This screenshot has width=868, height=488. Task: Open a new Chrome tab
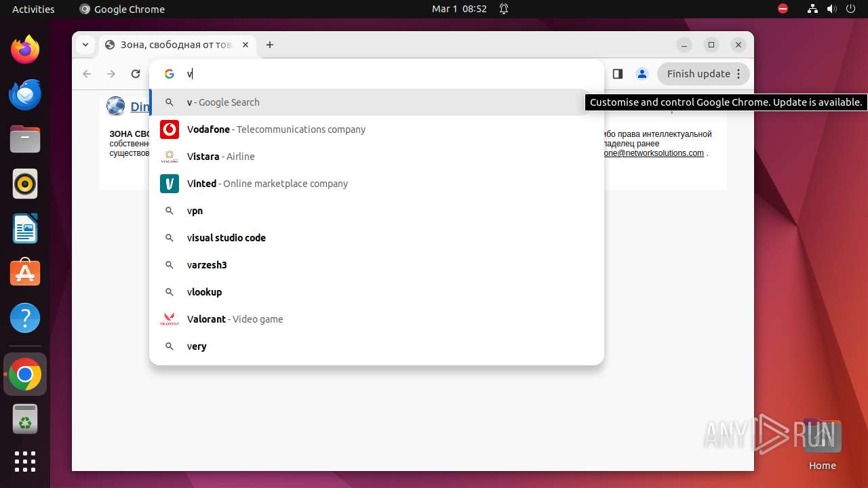tap(270, 45)
